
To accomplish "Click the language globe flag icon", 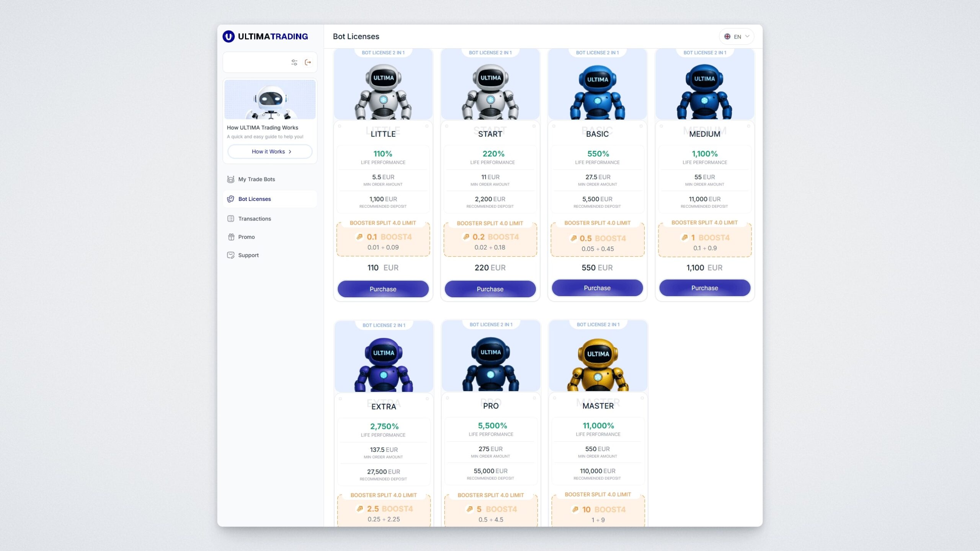I will 727,36.
